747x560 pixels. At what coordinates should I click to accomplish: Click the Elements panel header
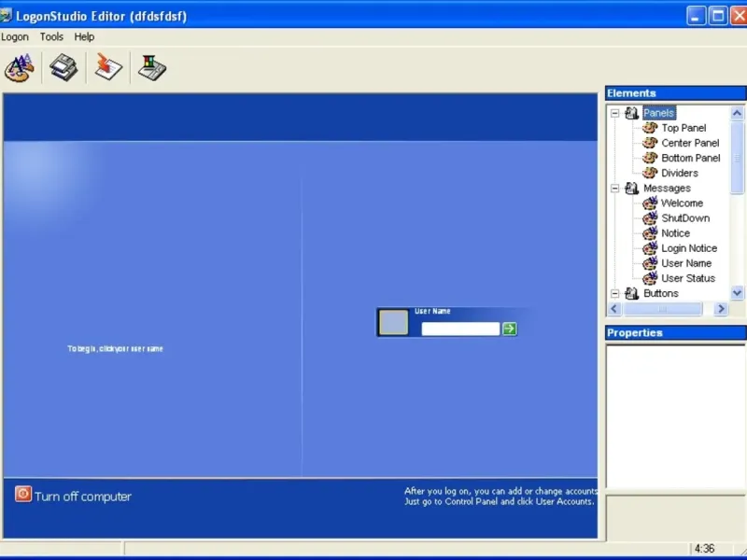click(675, 92)
